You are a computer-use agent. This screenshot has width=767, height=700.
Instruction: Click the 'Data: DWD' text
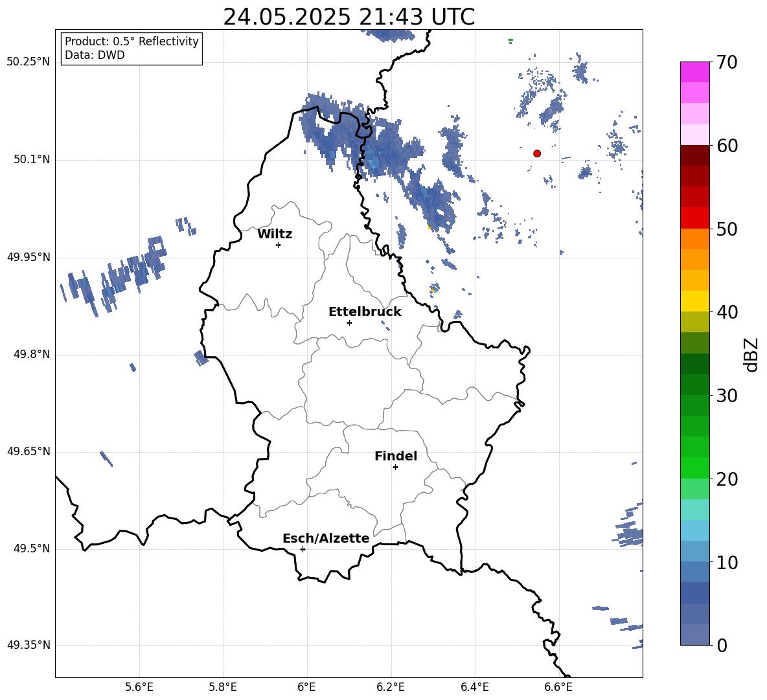(x=95, y=55)
